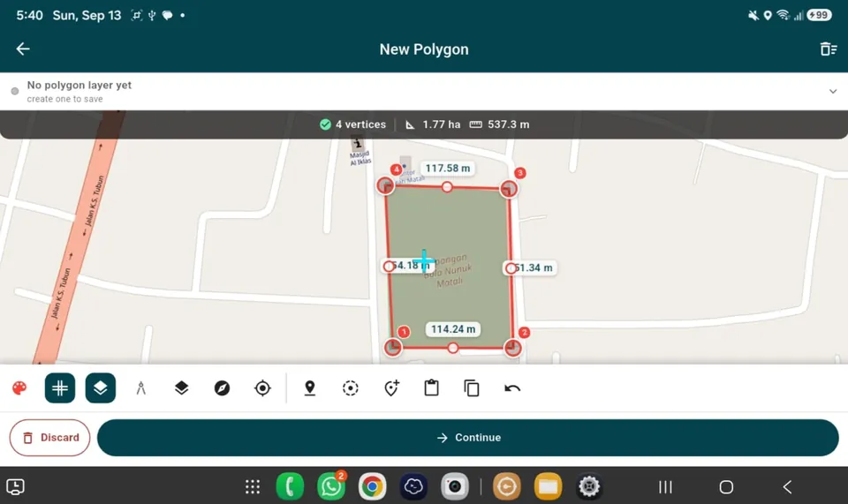The height and width of the screenshot is (504, 848).
Task: Paste coordinates with clipboard icon
Action: (x=432, y=387)
